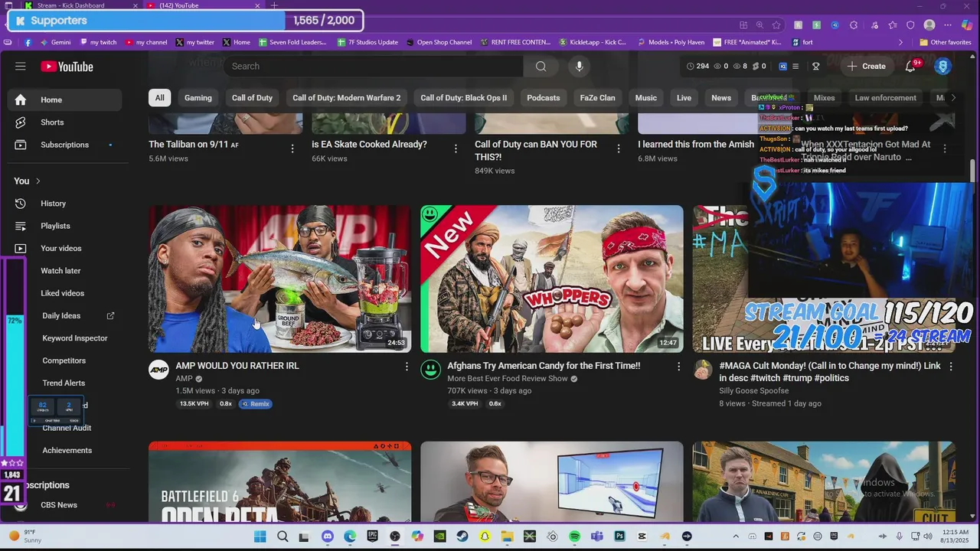Open Daily Ideas in the sidebar
This screenshot has height=551, width=980.
(61, 316)
